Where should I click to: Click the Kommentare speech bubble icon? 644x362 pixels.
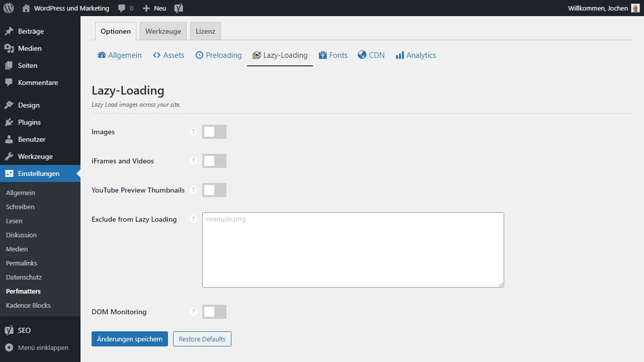[9, 82]
